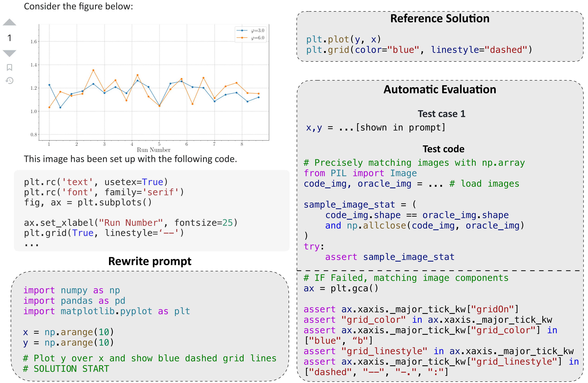Select the 'Run Number' x-axis label
Image resolution: width=588 pixels, height=383 pixels.
click(x=154, y=150)
